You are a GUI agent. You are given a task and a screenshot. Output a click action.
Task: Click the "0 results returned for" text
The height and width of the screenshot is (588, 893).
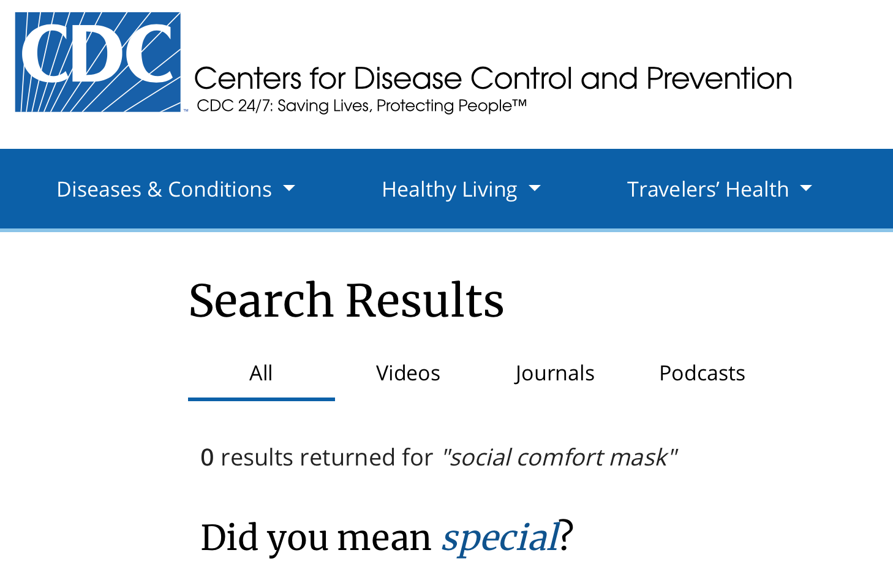(x=326, y=458)
